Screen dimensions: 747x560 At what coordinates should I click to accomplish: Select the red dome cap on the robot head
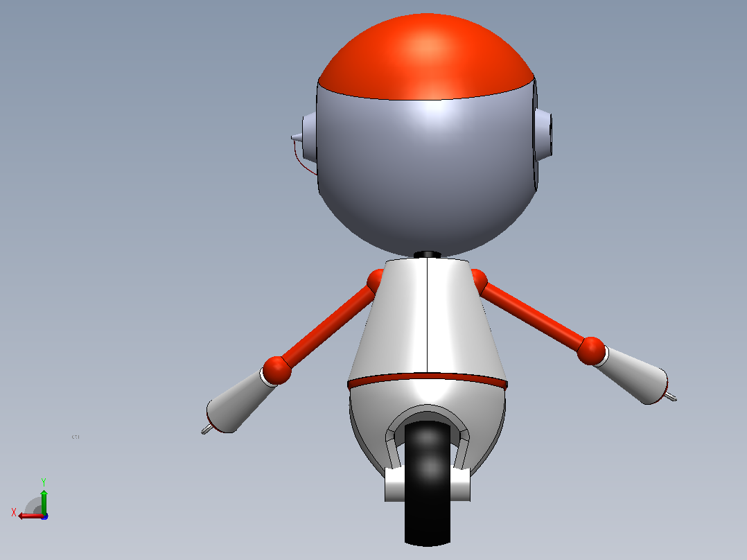tap(426, 58)
